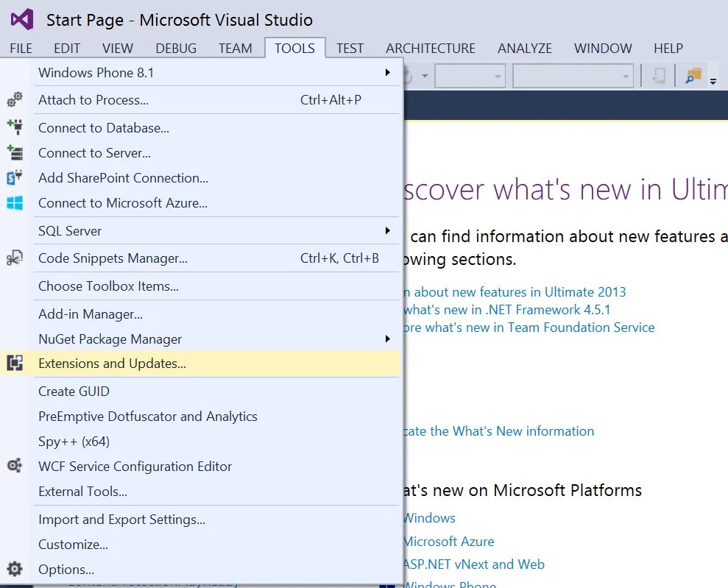Expand Windows Phone 8.1 submenu arrow

coord(387,72)
